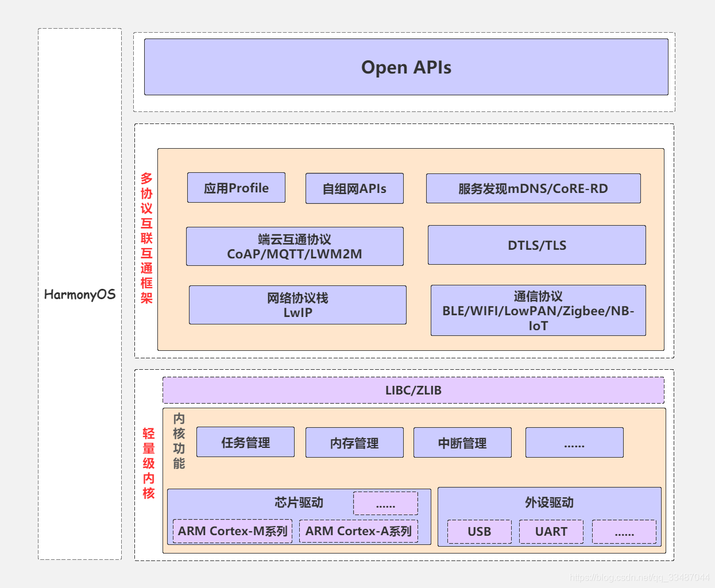Select the 多协议互联互通框架 vertical label
This screenshot has width=715, height=588.
146,238
